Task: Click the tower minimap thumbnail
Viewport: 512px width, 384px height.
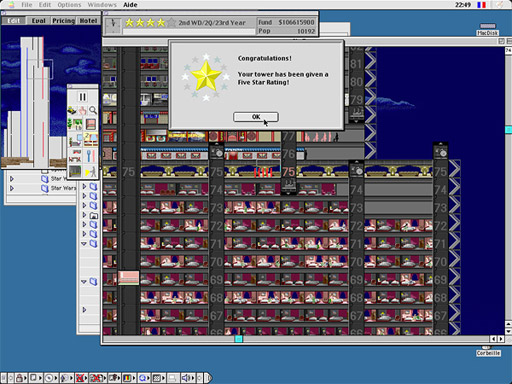Action: click(50, 97)
